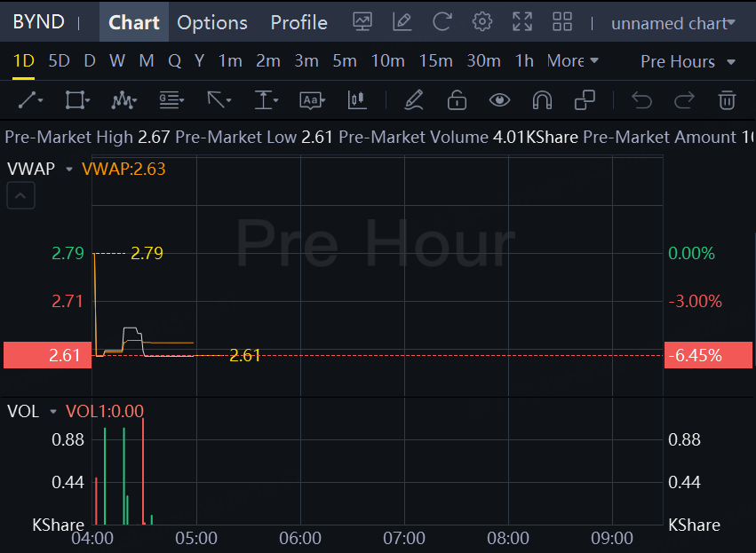Image resolution: width=756 pixels, height=553 pixels.
Task: Switch to the Options tab
Action: (x=212, y=23)
